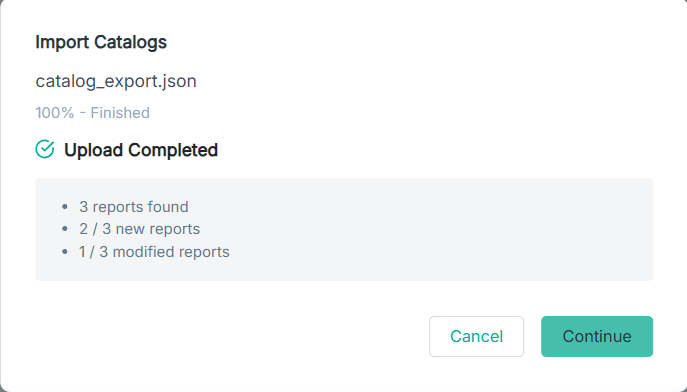Click the bullet beside 3 reports found
687x392 pixels.
click(x=65, y=206)
